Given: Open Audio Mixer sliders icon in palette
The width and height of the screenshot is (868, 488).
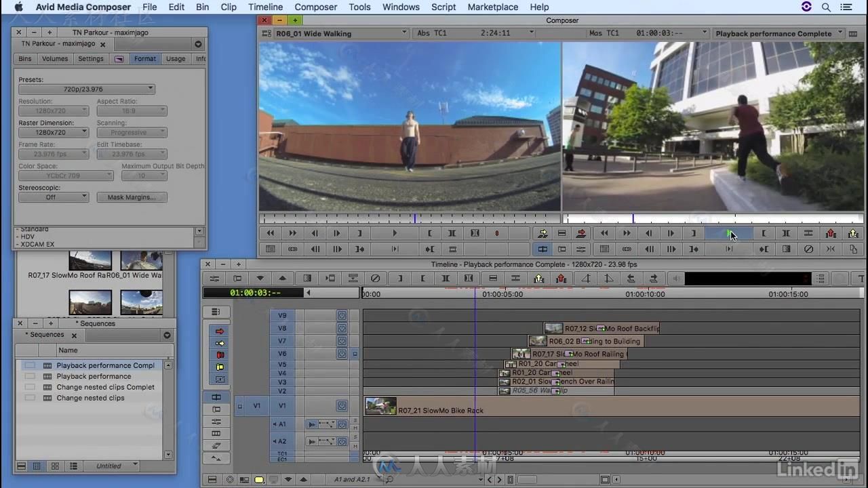Looking at the screenshot, I should (x=216, y=422).
